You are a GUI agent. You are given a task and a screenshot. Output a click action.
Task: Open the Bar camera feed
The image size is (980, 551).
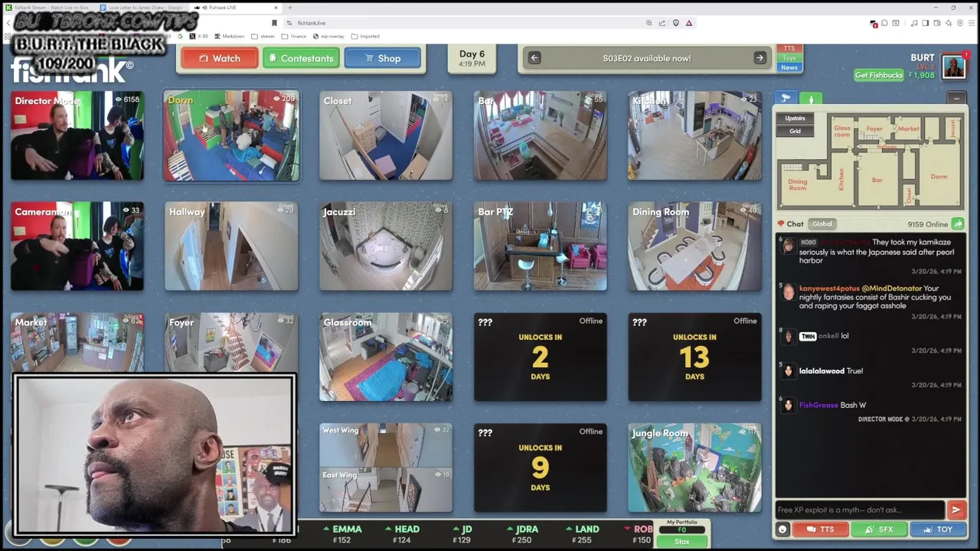tap(541, 136)
